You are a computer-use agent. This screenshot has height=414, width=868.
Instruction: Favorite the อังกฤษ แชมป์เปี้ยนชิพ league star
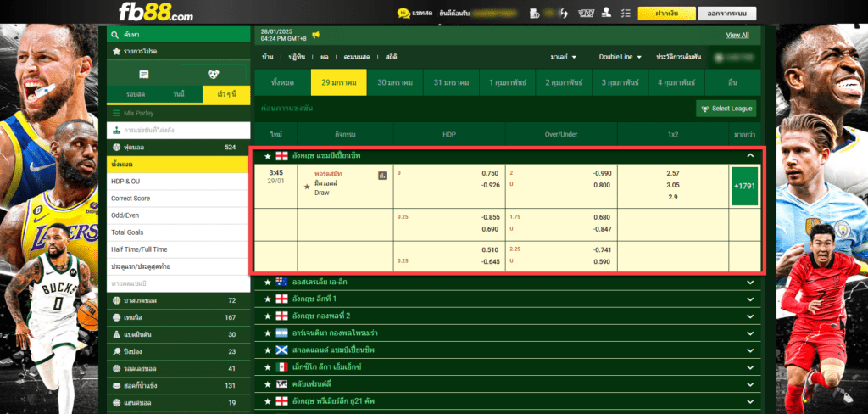pos(267,156)
